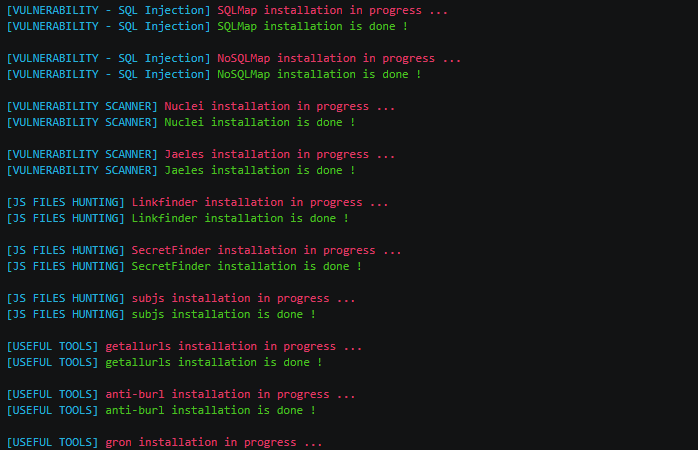Viewport: 698px width, 450px height.
Task: Click the VULNERABILITY SCANNER tag before green Jaeles line
Action: [x=82, y=170]
